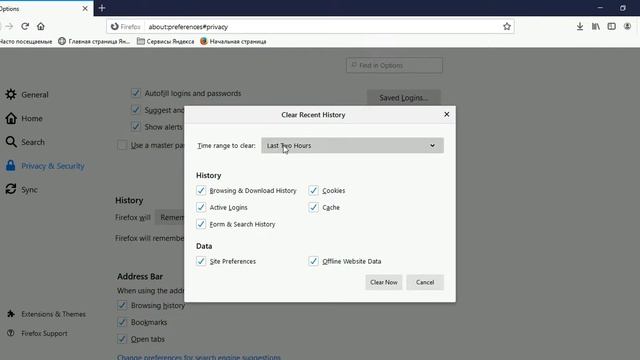This screenshot has width=640, height=360.
Task: Uncheck Offline Website Data checkbox
Action: click(x=313, y=261)
